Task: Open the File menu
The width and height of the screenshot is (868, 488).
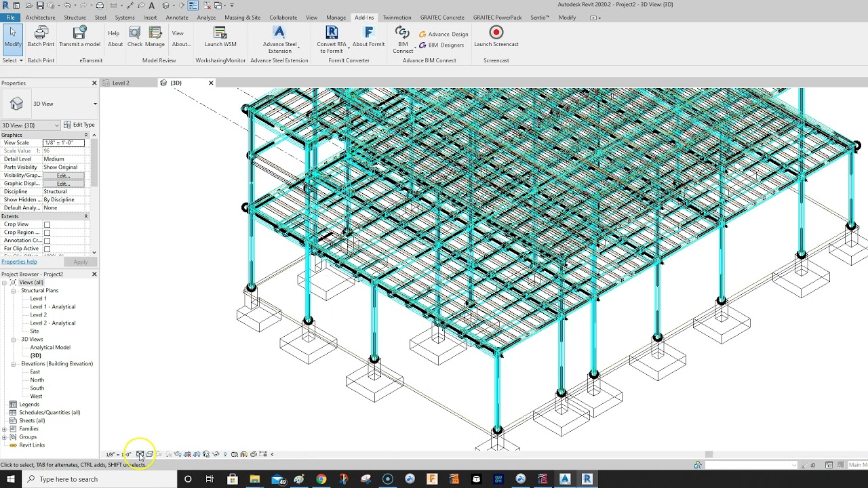Action: click(10, 18)
